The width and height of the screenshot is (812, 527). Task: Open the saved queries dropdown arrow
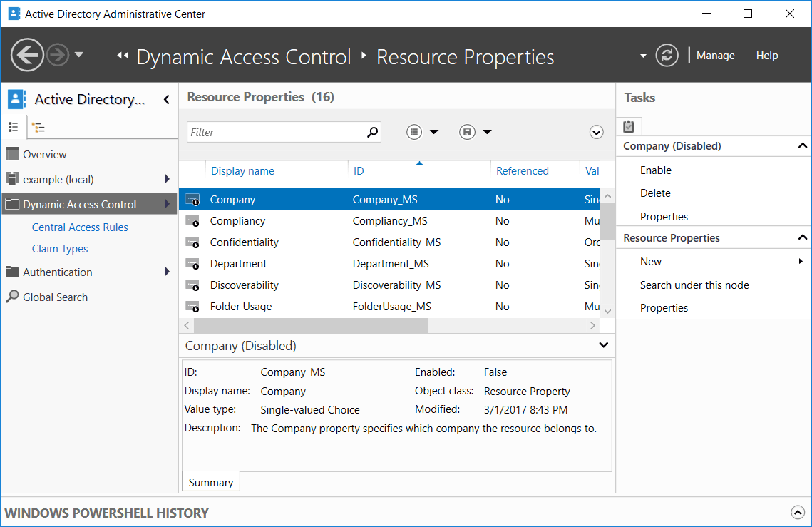(488, 132)
